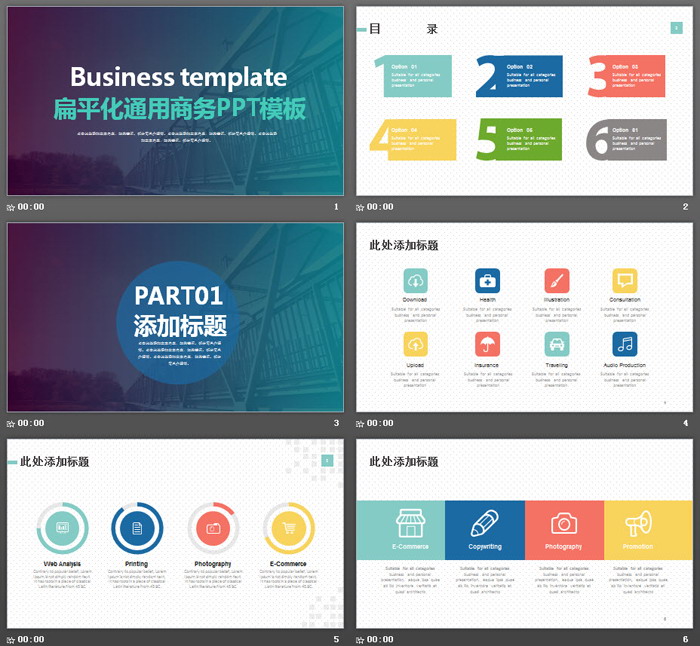Select slide 1 Business template thumbnail

point(175,101)
